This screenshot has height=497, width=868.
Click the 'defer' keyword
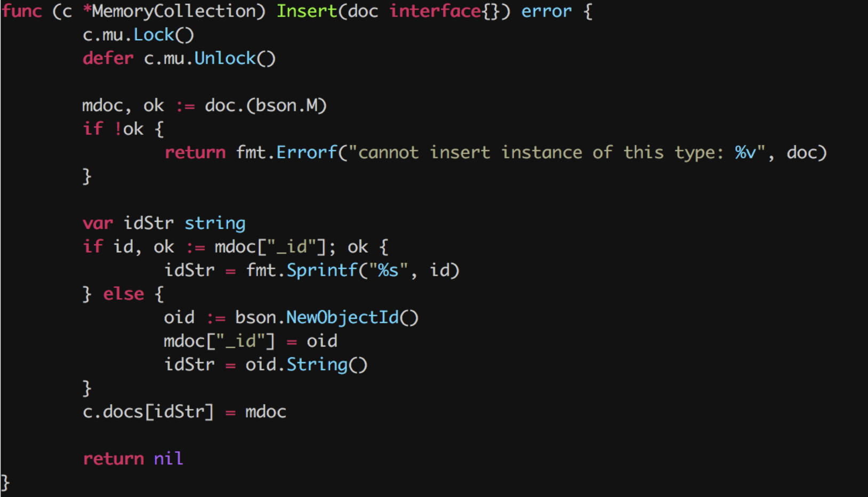[x=108, y=58]
